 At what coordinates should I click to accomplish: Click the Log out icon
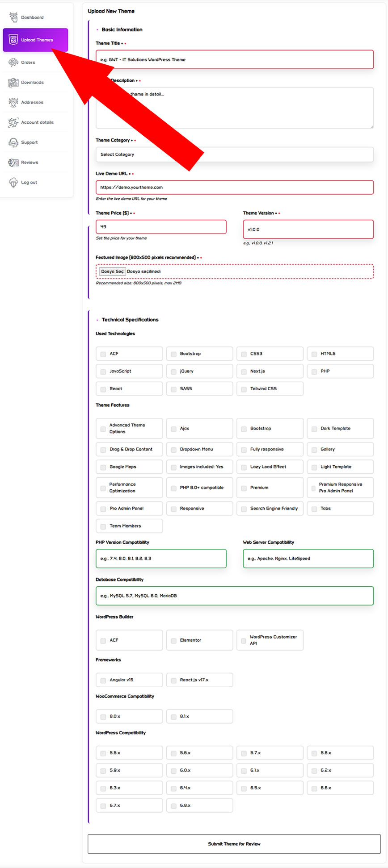13,183
